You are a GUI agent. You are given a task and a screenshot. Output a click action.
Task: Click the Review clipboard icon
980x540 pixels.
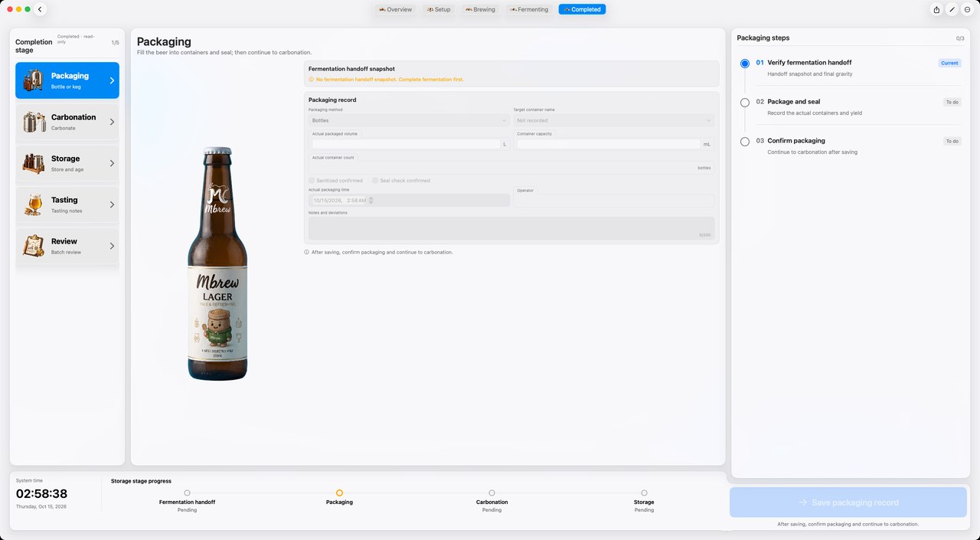[x=33, y=246]
